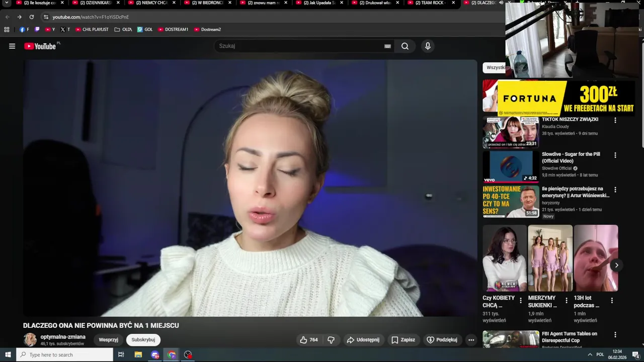The width and height of the screenshot is (644, 362).
Task: Open options for TIKTOK NISZCZY ZWIĄZKI video
Action: [x=615, y=121]
